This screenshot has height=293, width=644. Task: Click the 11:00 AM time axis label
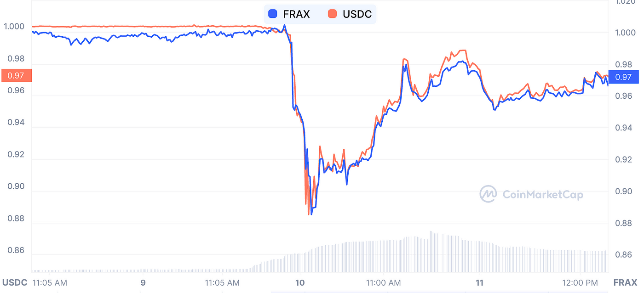click(x=384, y=282)
